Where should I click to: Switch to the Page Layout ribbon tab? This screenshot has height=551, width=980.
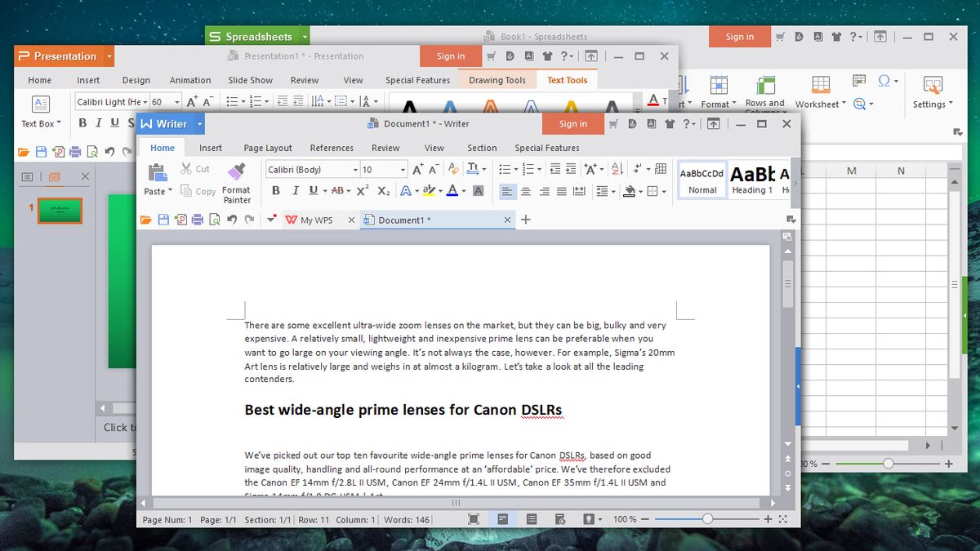click(x=267, y=148)
